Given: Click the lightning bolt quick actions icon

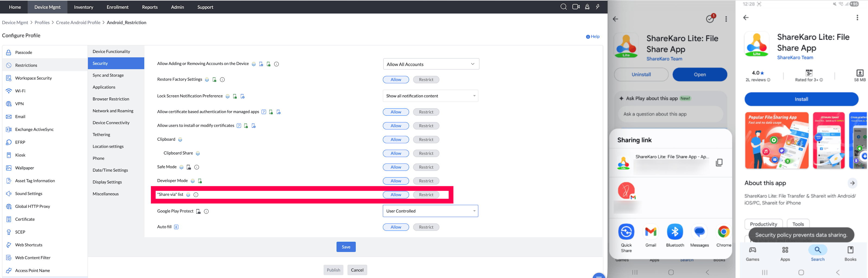Looking at the screenshot, I should tap(598, 7).
